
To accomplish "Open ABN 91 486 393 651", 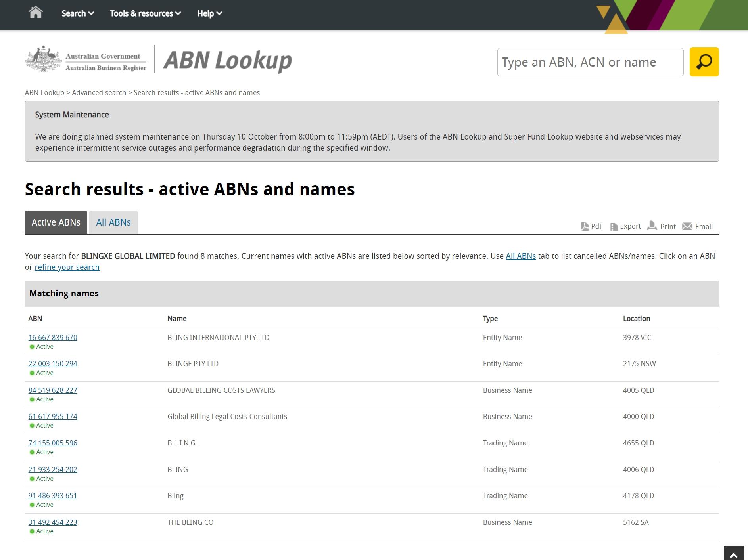I will pyautogui.click(x=53, y=496).
